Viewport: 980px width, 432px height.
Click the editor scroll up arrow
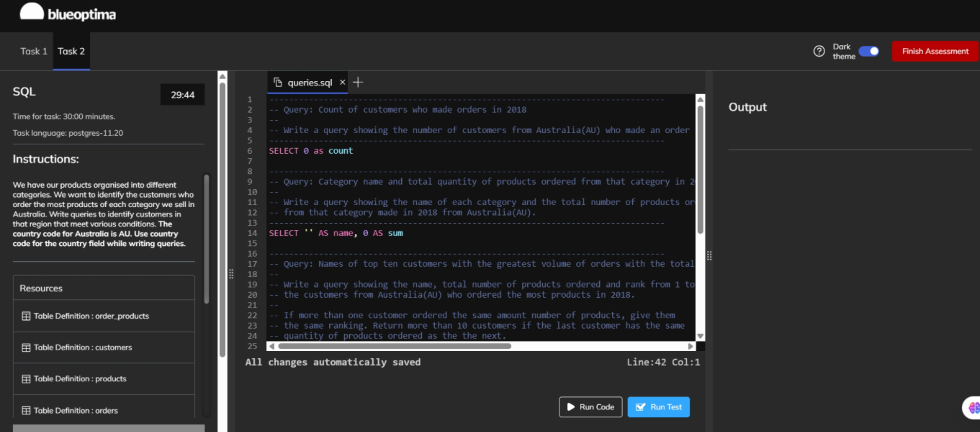[700, 99]
